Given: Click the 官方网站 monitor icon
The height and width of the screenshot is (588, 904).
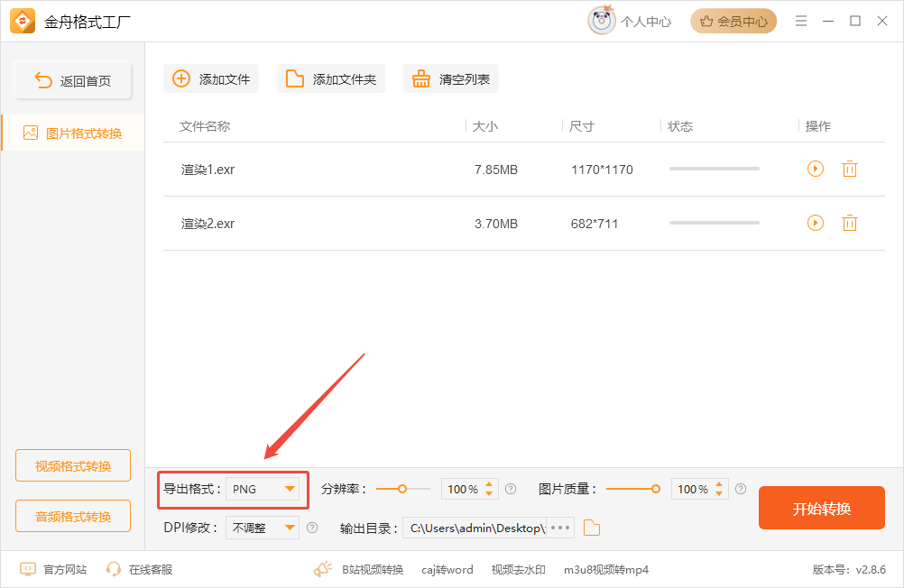Looking at the screenshot, I should point(28,570).
